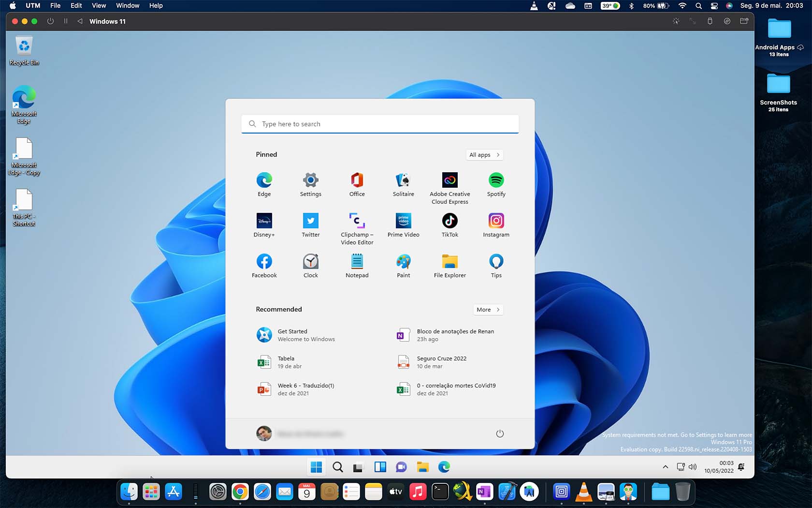812x508 pixels.
Task: Open Paint app
Action: (x=403, y=266)
